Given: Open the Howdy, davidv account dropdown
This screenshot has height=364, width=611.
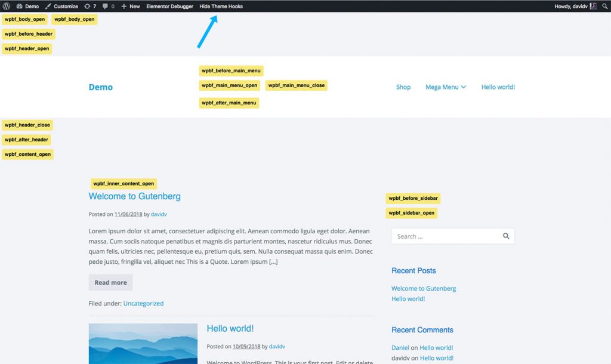Looking at the screenshot, I should 570,6.
